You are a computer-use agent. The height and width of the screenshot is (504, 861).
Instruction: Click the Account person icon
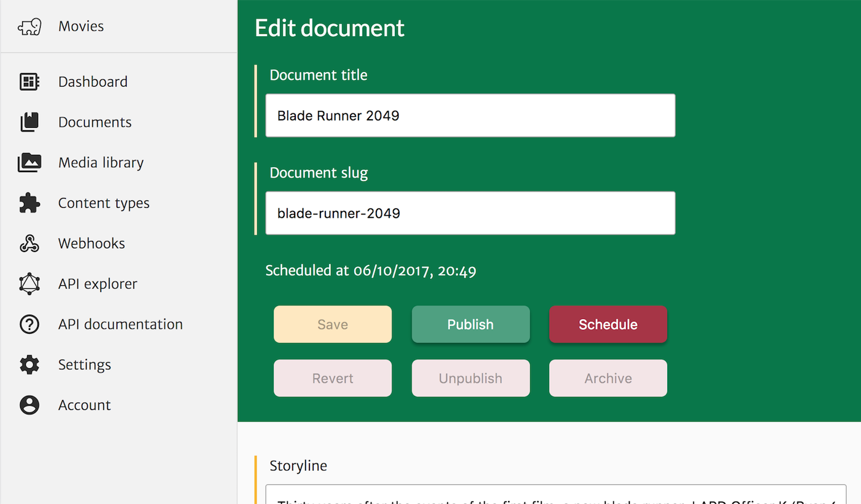point(30,406)
